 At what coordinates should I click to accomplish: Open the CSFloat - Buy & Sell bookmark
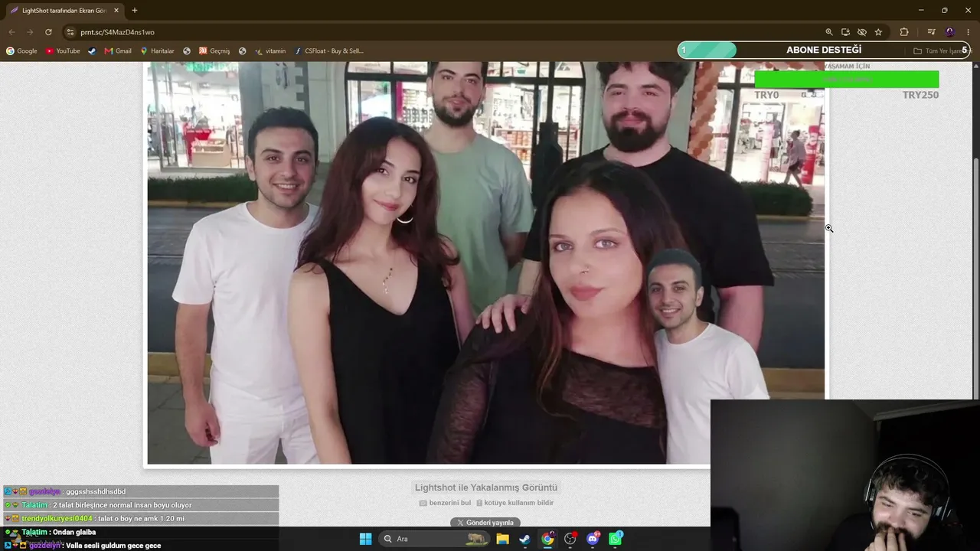point(329,51)
